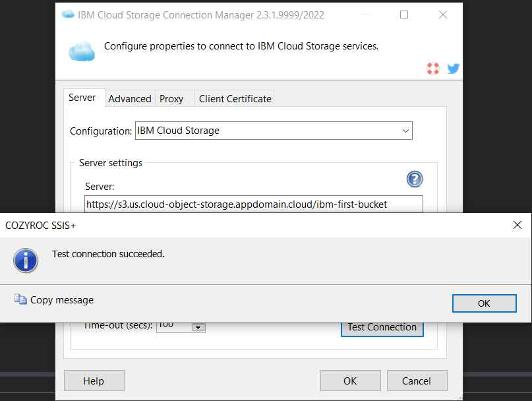Viewport: 532px width, 401px height.
Task: Confirm with OK in Connection Manager
Action: tap(350, 381)
